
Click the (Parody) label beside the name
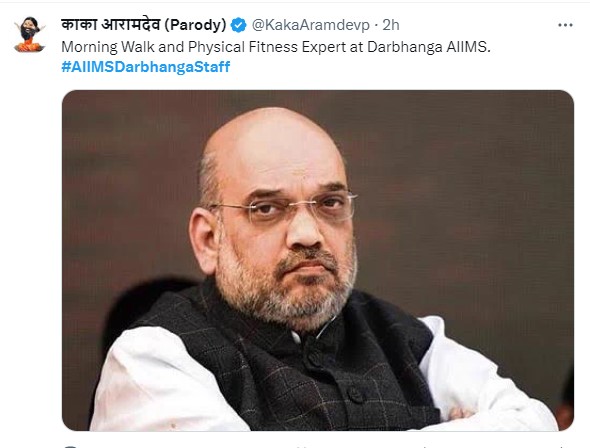pyautogui.click(x=195, y=25)
